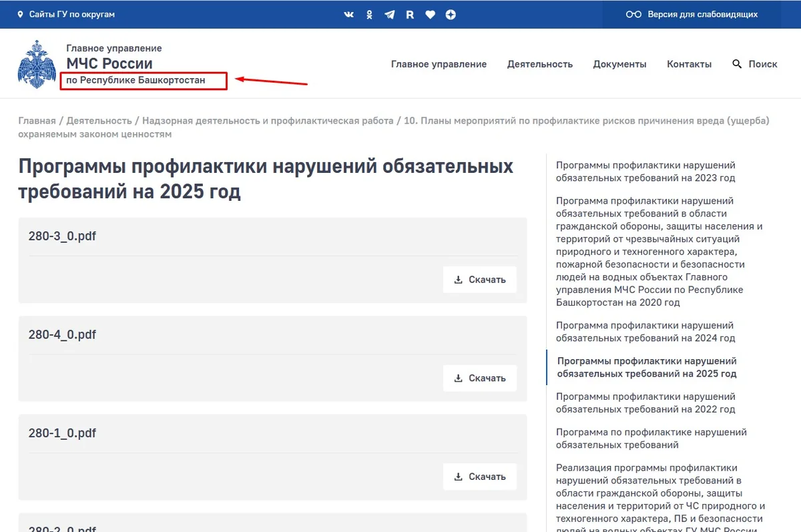Click header text МЧС России
The image size is (801, 532).
pos(109,64)
